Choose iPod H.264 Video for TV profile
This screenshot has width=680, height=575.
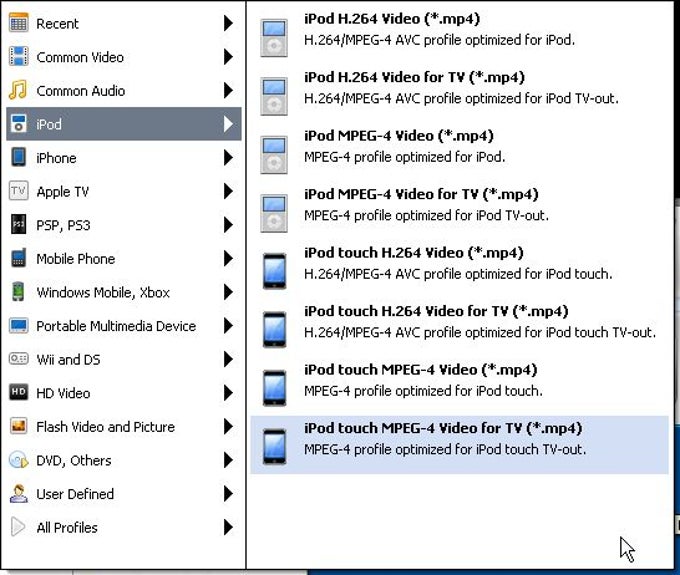460,94
